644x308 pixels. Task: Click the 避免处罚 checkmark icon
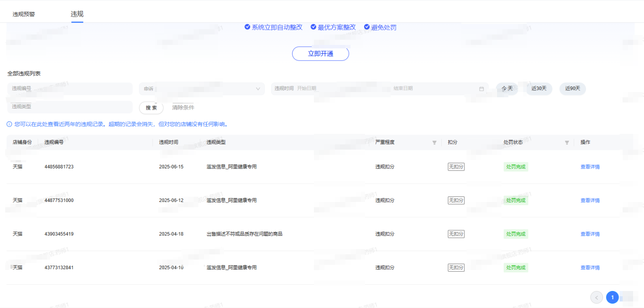click(367, 27)
